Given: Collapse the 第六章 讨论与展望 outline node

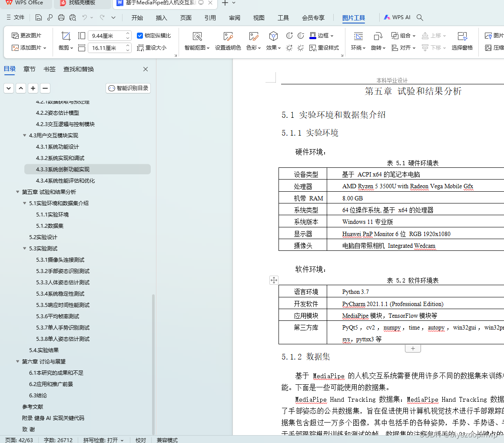Looking at the screenshot, I should pyautogui.click(x=18, y=362).
